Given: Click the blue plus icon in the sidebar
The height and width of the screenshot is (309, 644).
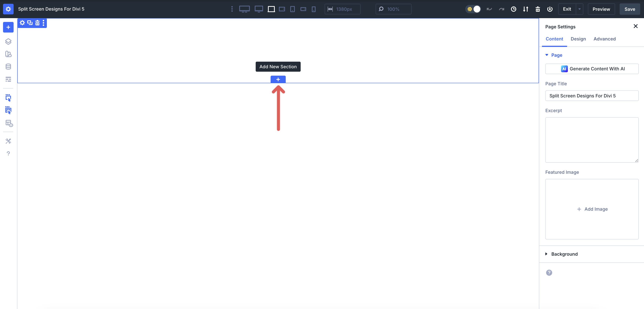Looking at the screenshot, I should point(8,27).
